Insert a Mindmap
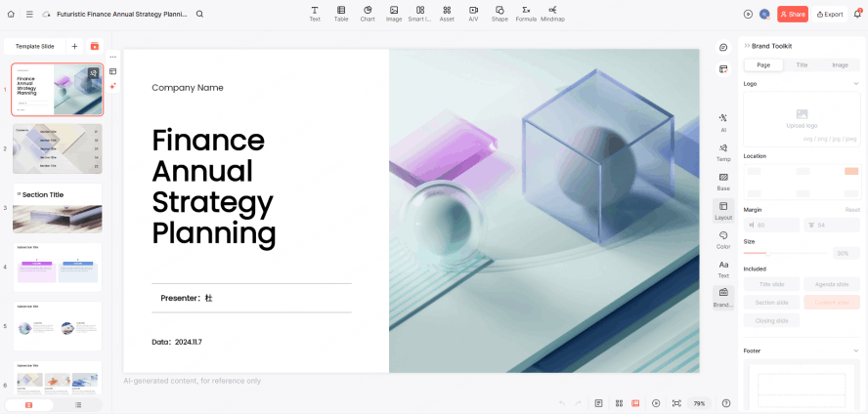Image resolution: width=868 pixels, height=414 pixels. 552,14
